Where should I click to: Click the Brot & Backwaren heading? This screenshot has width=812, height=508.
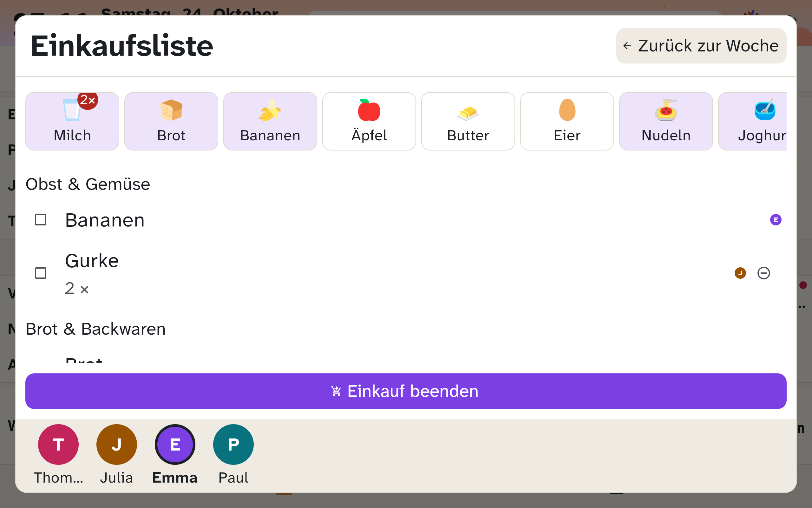pyautogui.click(x=95, y=329)
